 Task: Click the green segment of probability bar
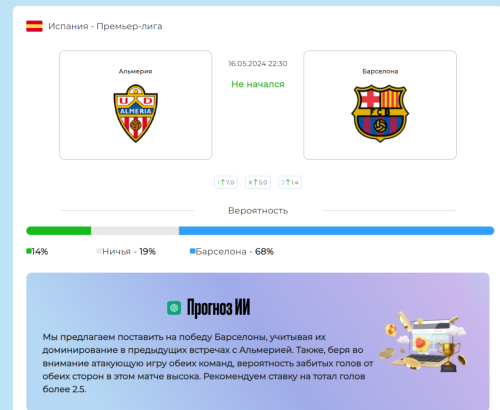[x=59, y=231]
